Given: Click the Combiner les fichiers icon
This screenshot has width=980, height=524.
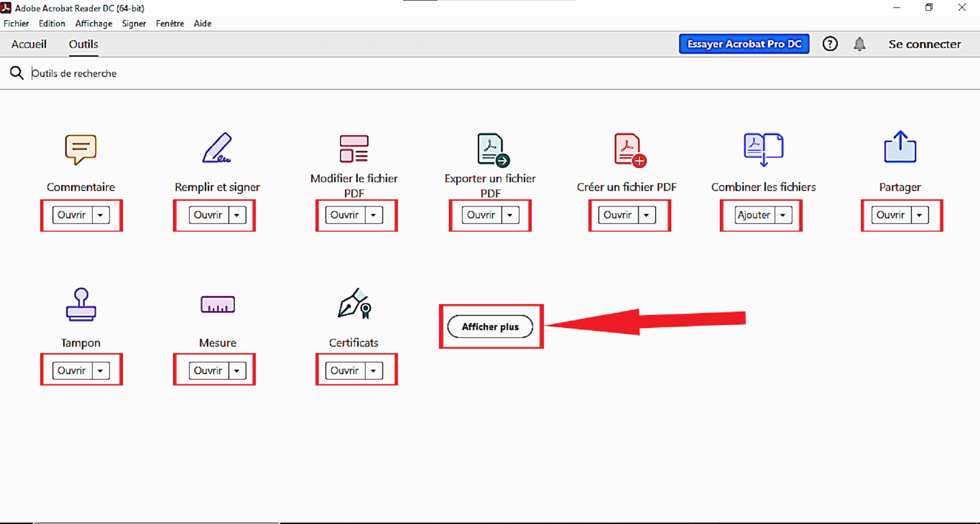Looking at the screenshot, I should 763,149.
